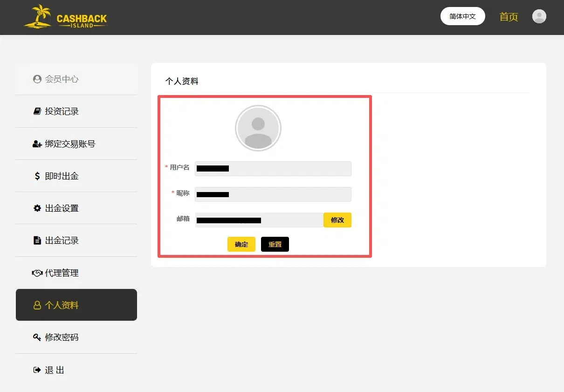564x392 pixels.
Task: Open 代理管理 in the sidebar
Action: point(76,273)
